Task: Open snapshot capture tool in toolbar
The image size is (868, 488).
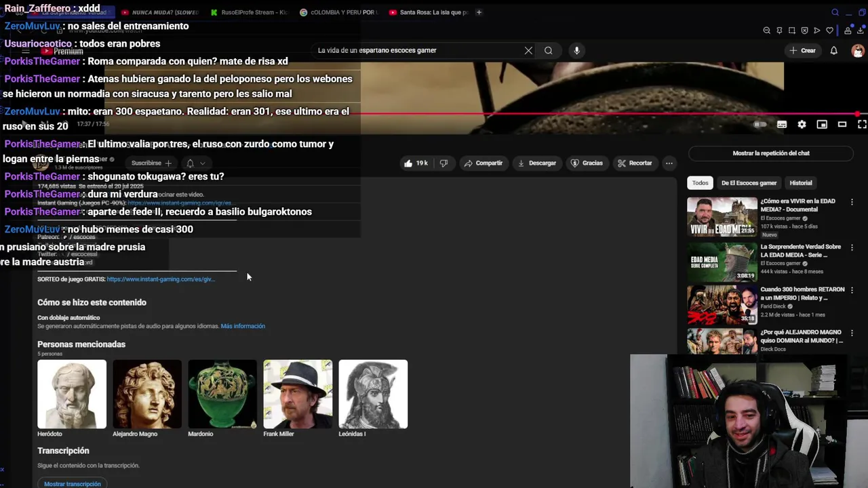Action: coord(792,30)
